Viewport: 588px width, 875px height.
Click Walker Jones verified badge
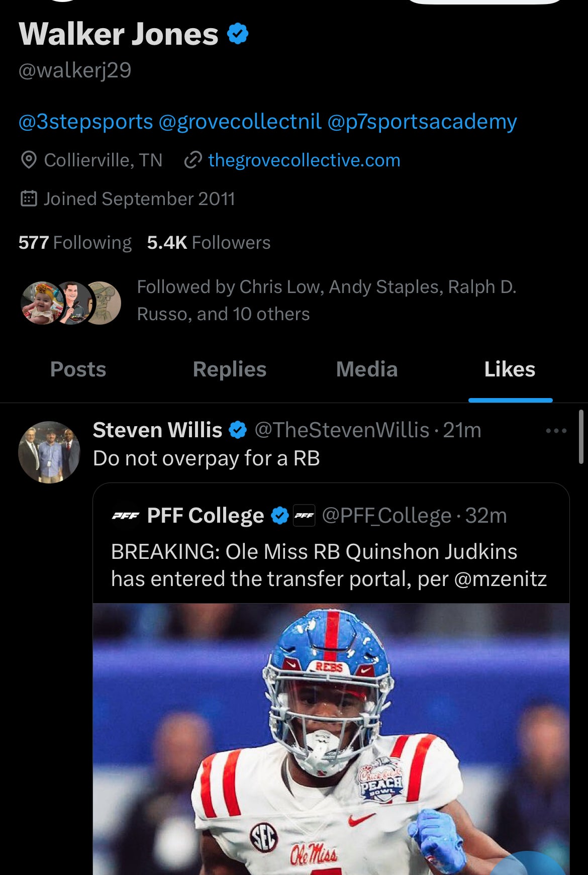pos(238,34)
